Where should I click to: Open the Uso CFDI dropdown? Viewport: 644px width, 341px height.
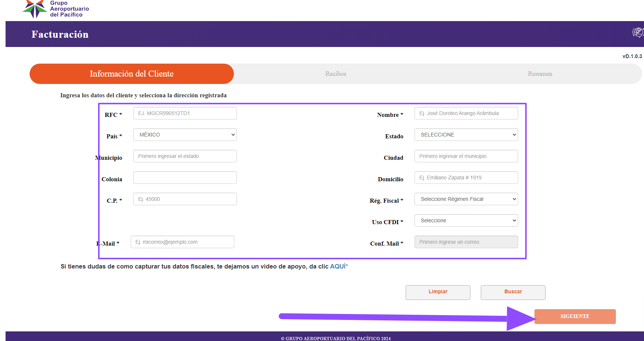[466, 220]
